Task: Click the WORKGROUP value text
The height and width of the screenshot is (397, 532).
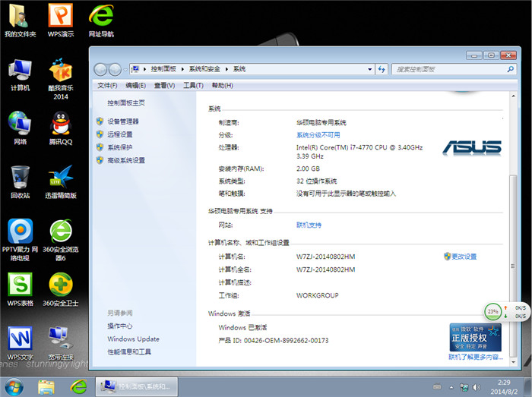Action: click(317, 295)
